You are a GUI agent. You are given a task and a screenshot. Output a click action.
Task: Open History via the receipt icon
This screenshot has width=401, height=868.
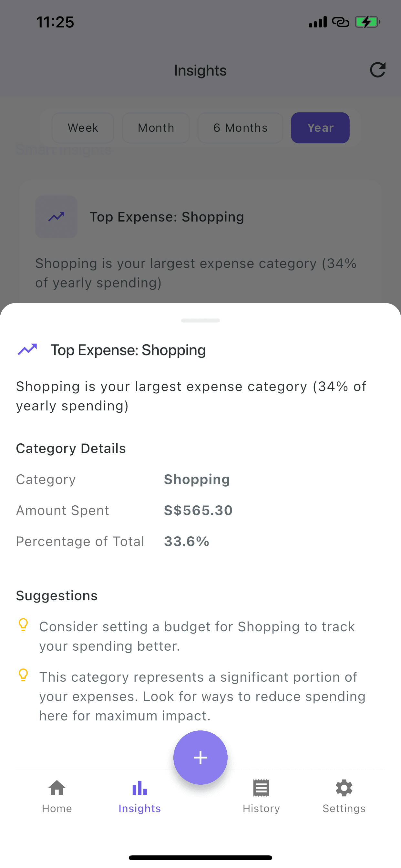[x=261, y=789]
